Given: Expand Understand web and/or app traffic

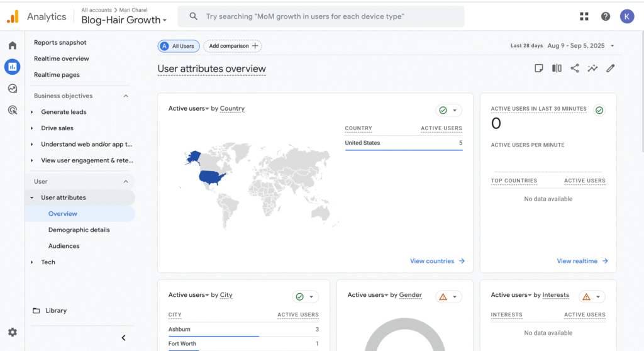Looking at the screenshot, I should (31, 144).
